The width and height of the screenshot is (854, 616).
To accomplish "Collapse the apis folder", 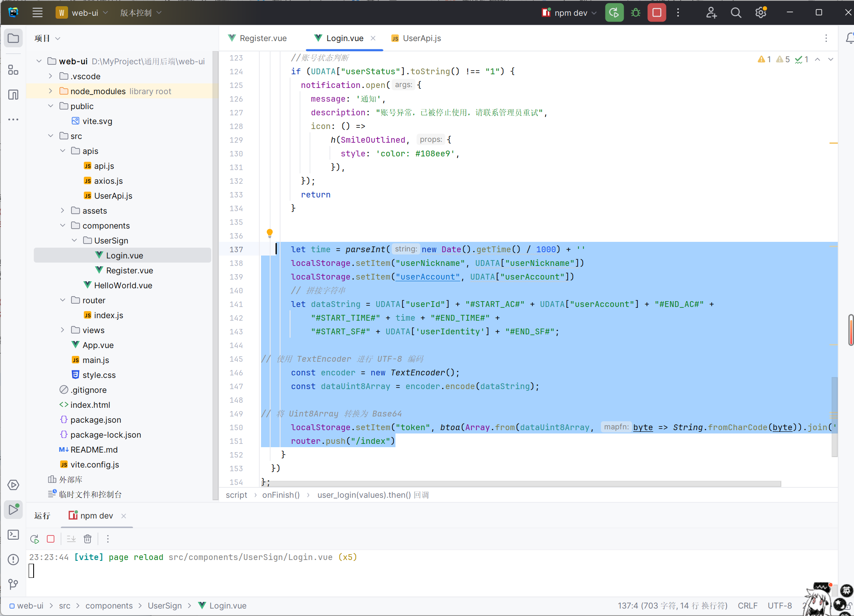I will click(x=63, y=151).
